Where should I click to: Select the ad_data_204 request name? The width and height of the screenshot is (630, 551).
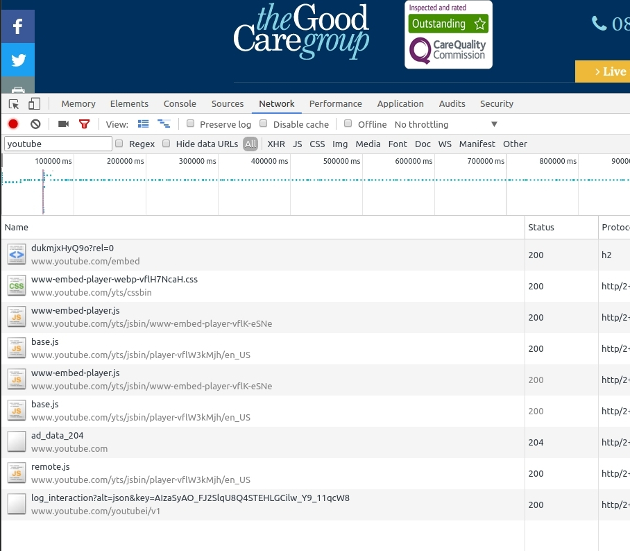(57, 435)
